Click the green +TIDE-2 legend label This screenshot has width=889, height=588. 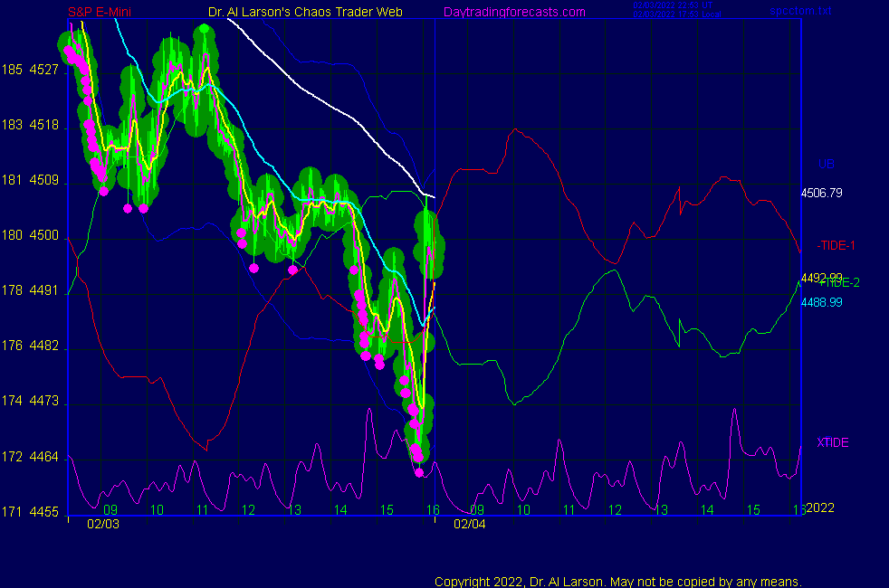coord(840,282)
